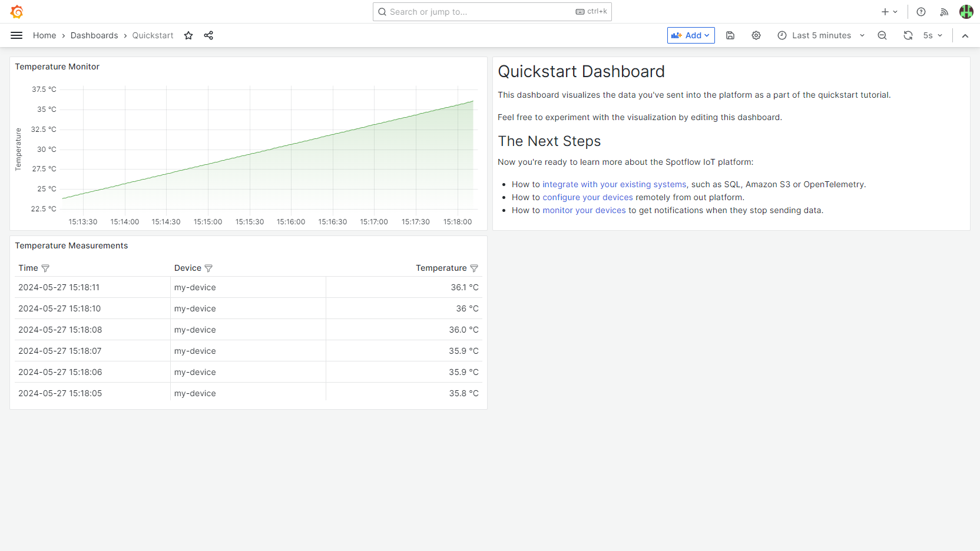This screenshot has height=551, width=980.
Task: Open 'monitor your devices' link
Action: (x=584, y=210)
